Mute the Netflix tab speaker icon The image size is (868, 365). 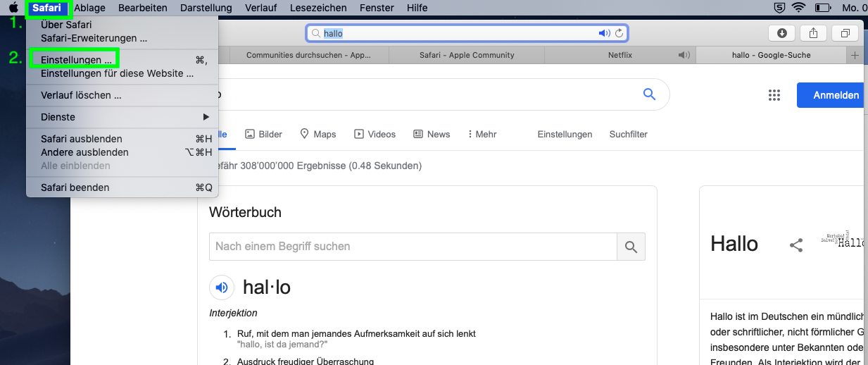(683, 55)
